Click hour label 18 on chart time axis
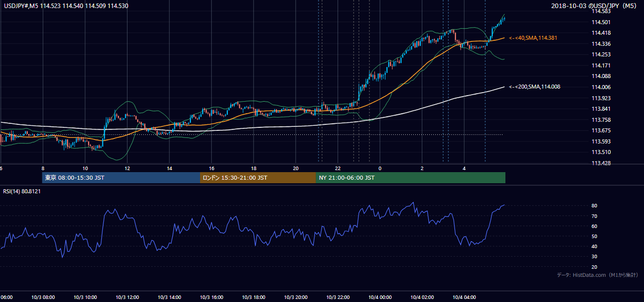The width and height of the screenshot is (644, 302). coord(254,168)
